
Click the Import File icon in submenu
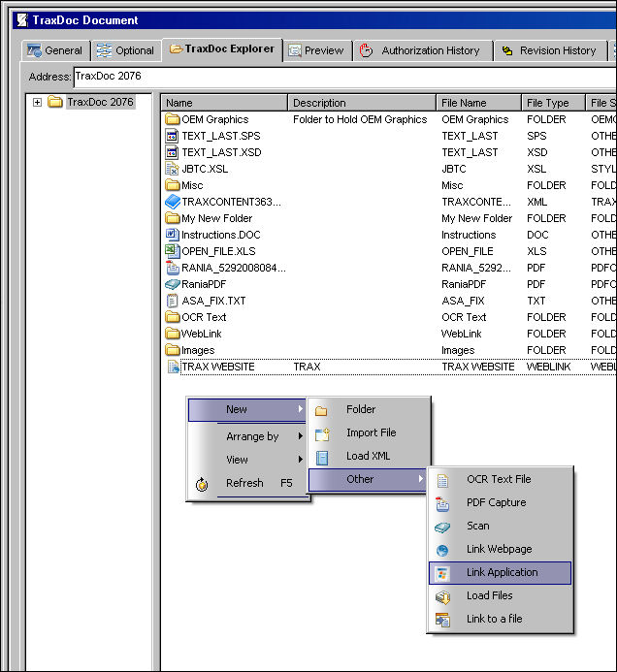pyautogui.click(x=322, y=434)
